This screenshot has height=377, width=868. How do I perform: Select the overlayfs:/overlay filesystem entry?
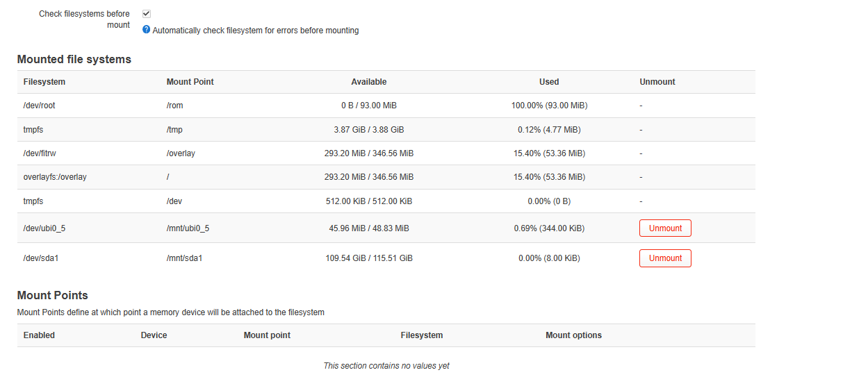[x=55, y=177]
